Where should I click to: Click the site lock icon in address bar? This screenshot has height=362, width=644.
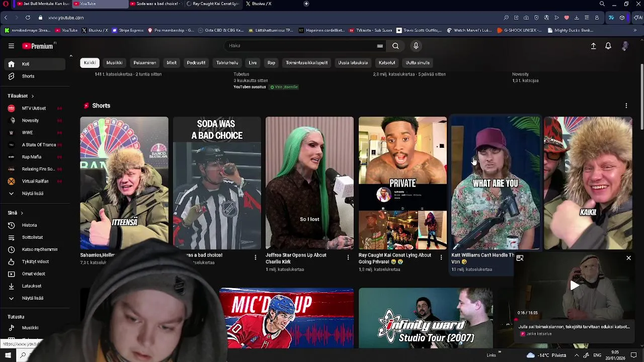[41, 18]
